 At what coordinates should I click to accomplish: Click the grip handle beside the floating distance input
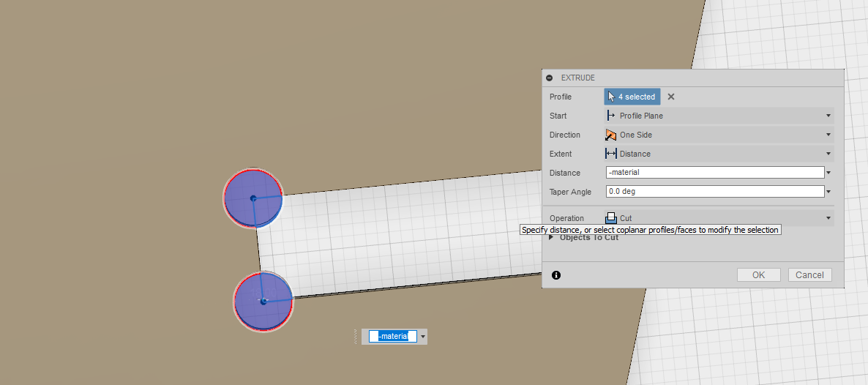[x=356, y=336]
